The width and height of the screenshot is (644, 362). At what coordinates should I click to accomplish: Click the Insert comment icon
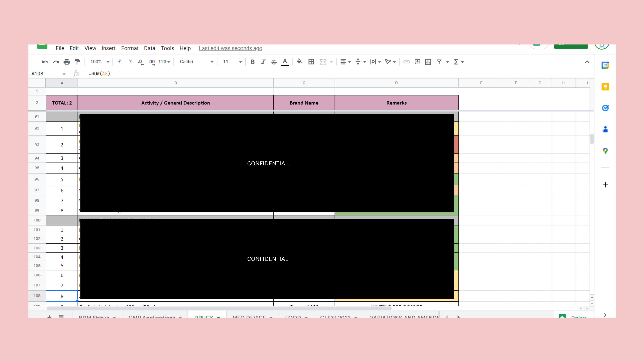(417, 62)
